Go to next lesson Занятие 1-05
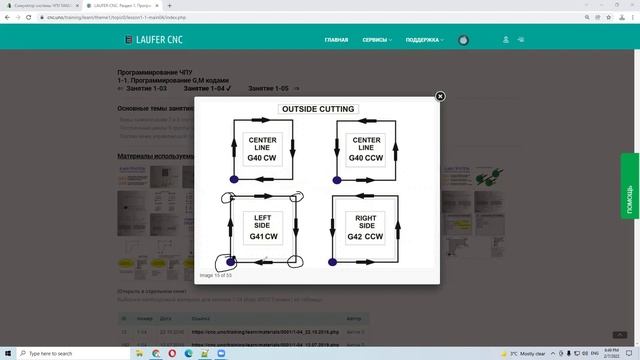The width and height of the screenshot is (640, 360). pos(268,88)
